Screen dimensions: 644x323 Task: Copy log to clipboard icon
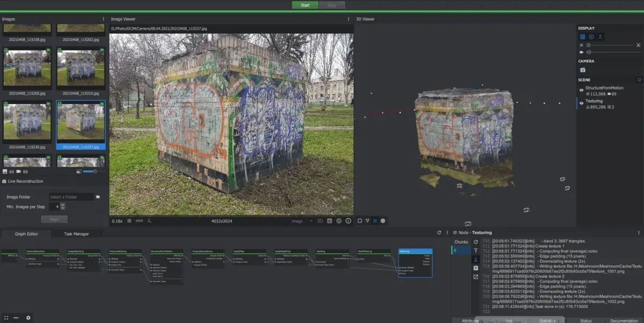point(475,268)
